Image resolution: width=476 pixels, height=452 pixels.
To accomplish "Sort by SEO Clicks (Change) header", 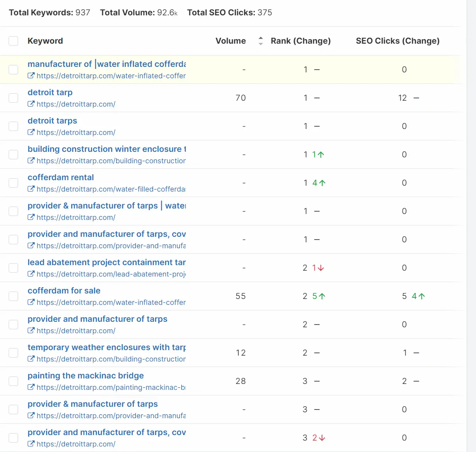I will 397,41.
